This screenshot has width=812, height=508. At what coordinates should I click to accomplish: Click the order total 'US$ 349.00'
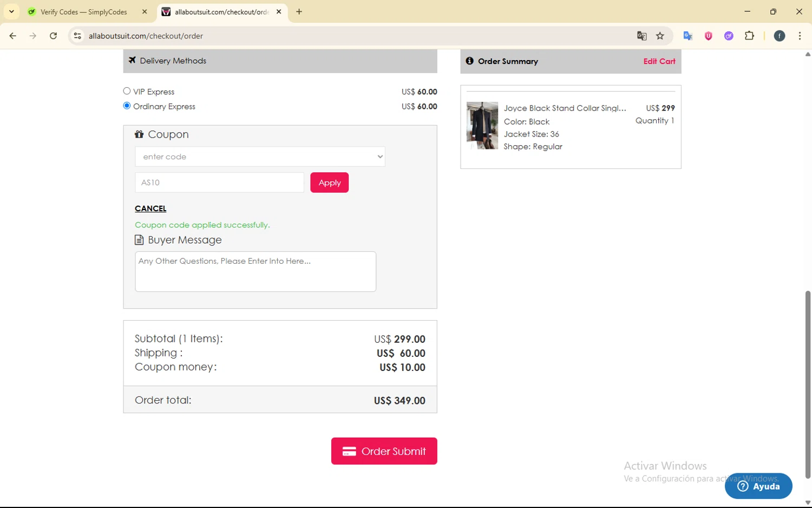(400, 401)
